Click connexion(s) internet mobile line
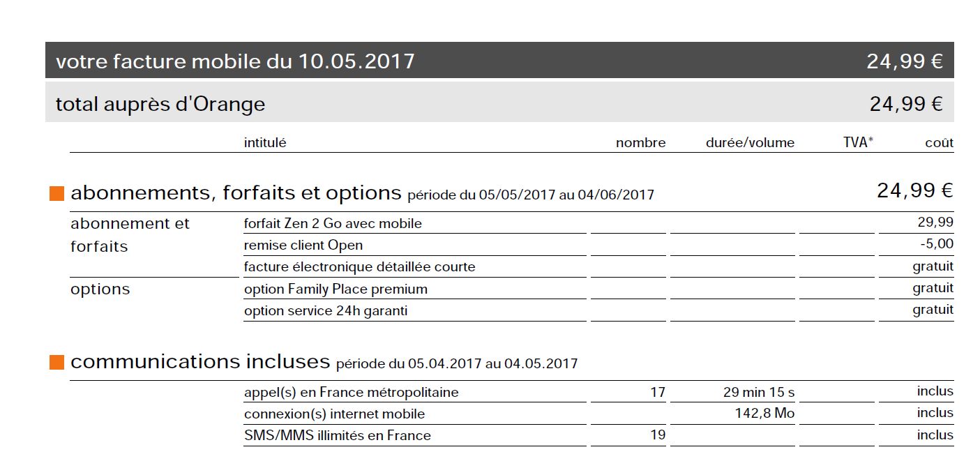The image size is (980, 468). click(x=334, y=414)
